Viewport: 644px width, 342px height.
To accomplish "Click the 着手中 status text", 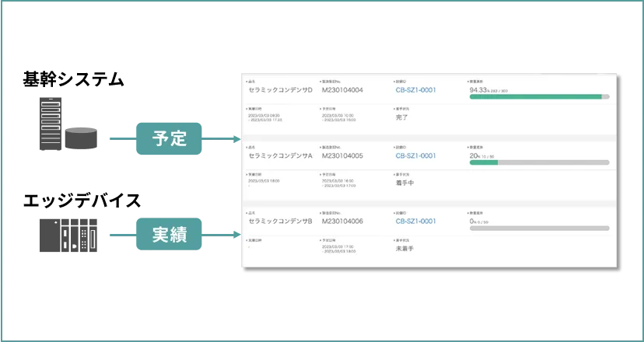I will (x=404, y=183).
